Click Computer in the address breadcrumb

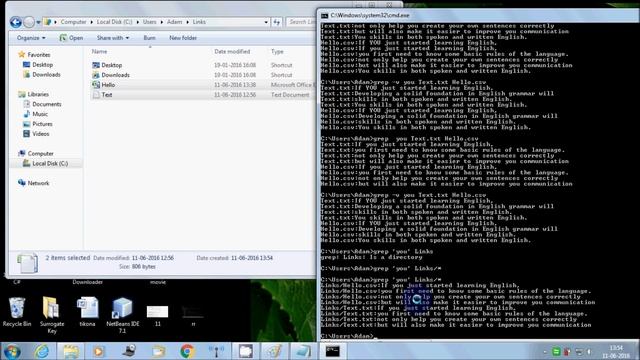[73, 22]
